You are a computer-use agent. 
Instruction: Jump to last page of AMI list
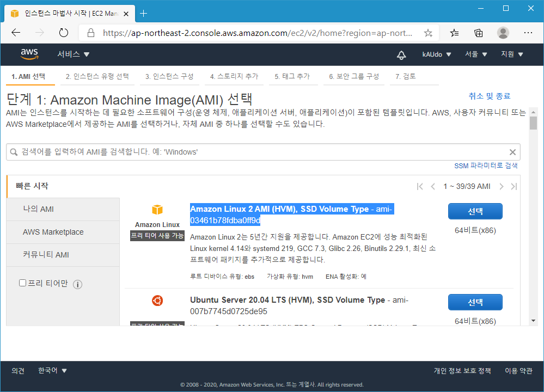(514, 187)
